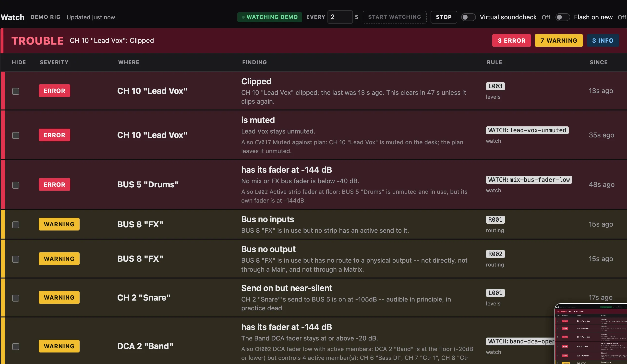This screenshot has width=627, height=364.
Task: Toggle the Virtual soundcheck switch
Action: (x=468, y=17)
